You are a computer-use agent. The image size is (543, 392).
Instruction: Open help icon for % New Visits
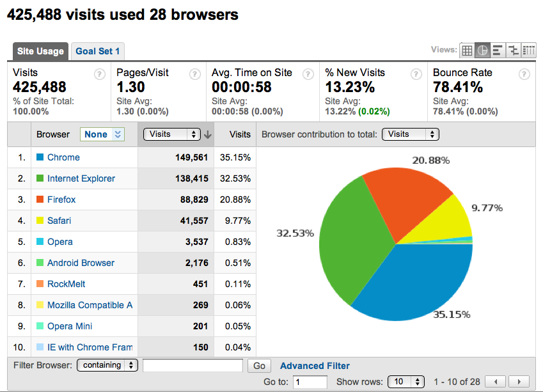pyautogui.click(x=416, y=74)
